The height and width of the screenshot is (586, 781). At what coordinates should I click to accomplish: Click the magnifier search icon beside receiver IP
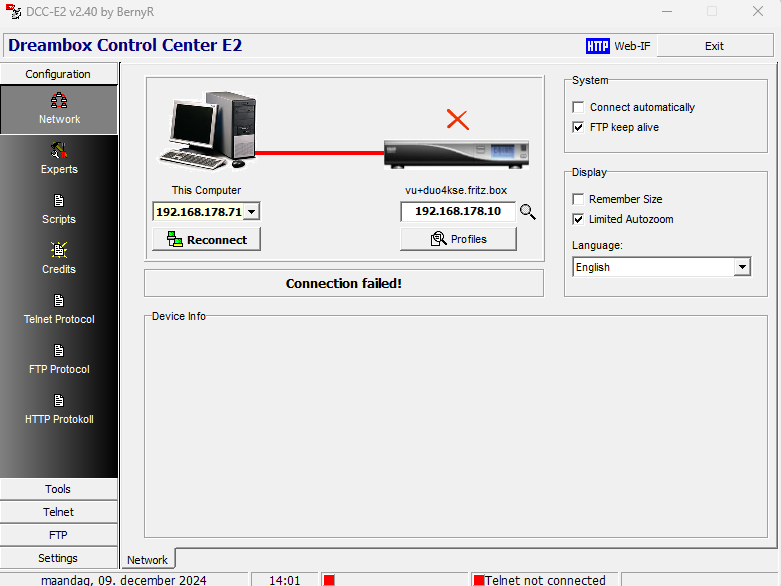527,212
